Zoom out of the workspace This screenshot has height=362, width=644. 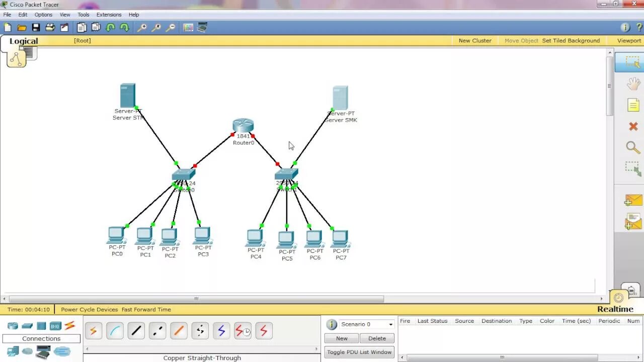(x=170, y=28)
